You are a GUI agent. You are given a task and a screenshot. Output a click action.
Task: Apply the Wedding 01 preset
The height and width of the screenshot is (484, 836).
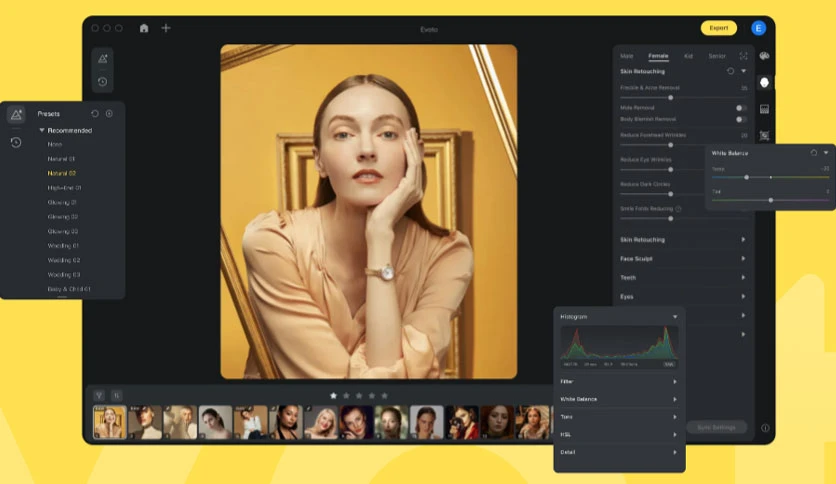63,246
